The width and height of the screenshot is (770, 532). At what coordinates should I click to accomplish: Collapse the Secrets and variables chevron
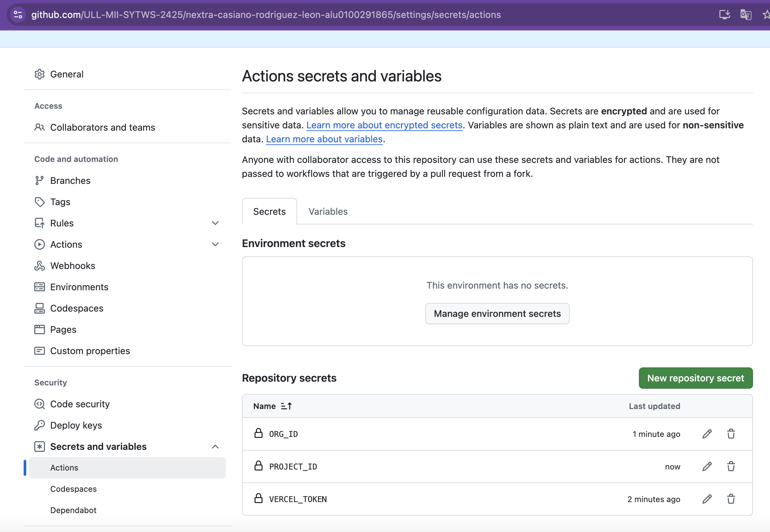tap(215, 447)
